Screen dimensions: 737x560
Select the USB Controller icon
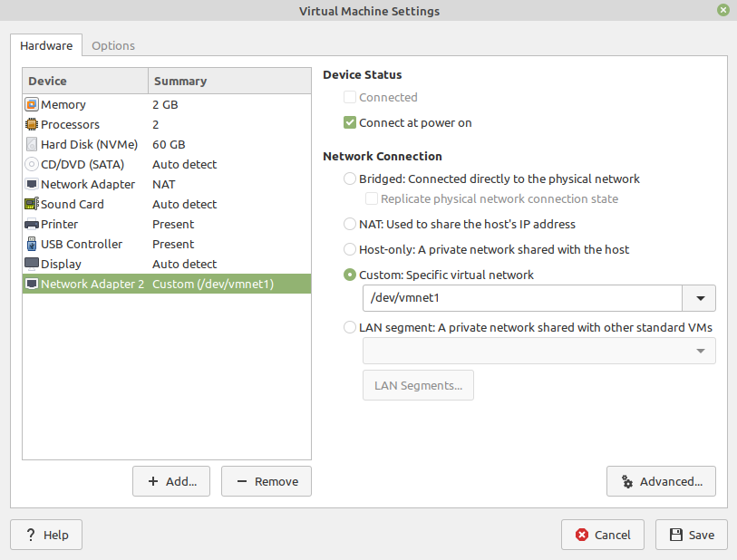(32, 245)
